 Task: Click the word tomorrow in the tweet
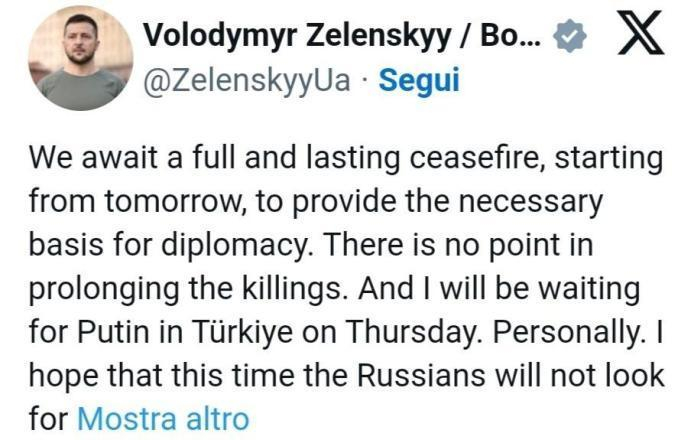point(175,203)
